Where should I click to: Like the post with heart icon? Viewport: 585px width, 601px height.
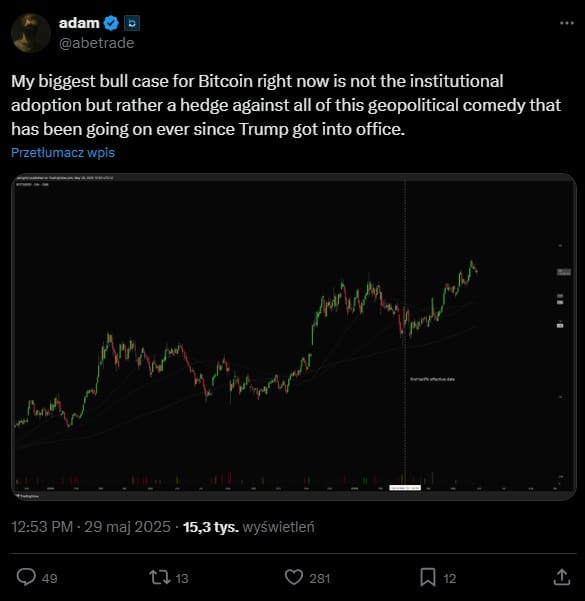point(294,577)
